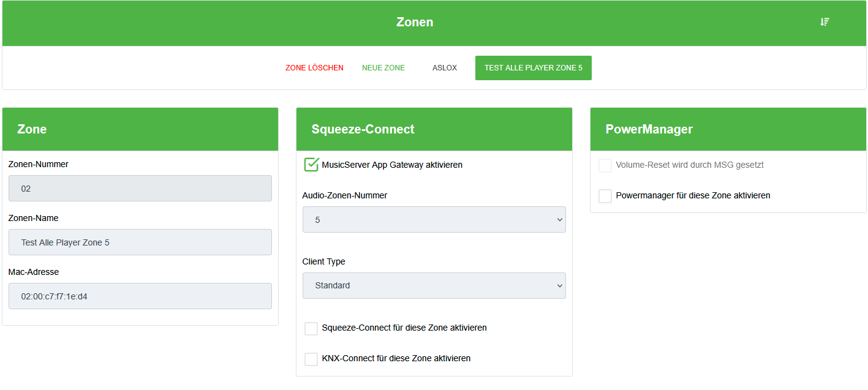Screen dimensions: 868x390
Task: Open the Audio-Zonen-Nummer dropdown
Action: (434, 220)
